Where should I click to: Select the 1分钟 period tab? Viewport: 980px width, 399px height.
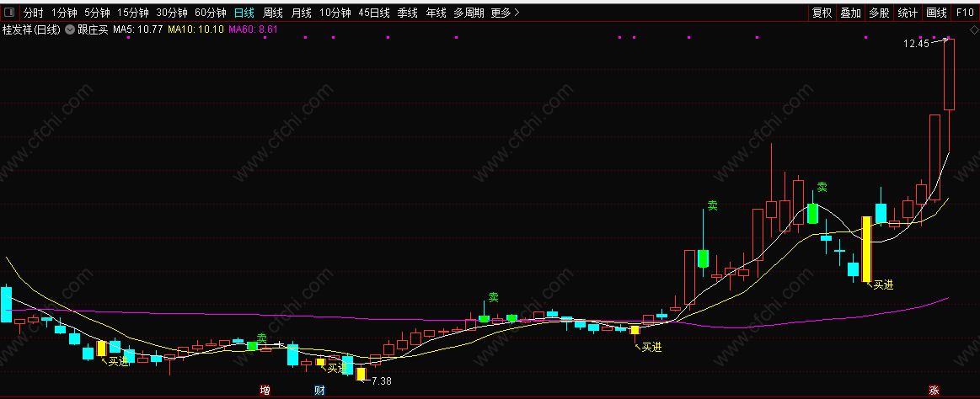coord(64,13)
